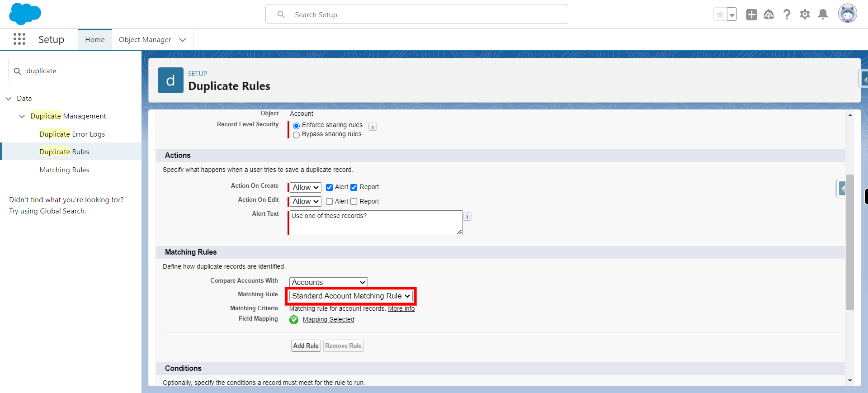
Task: Select Bypass sharing rules radio button
Action: pos(297,135)
